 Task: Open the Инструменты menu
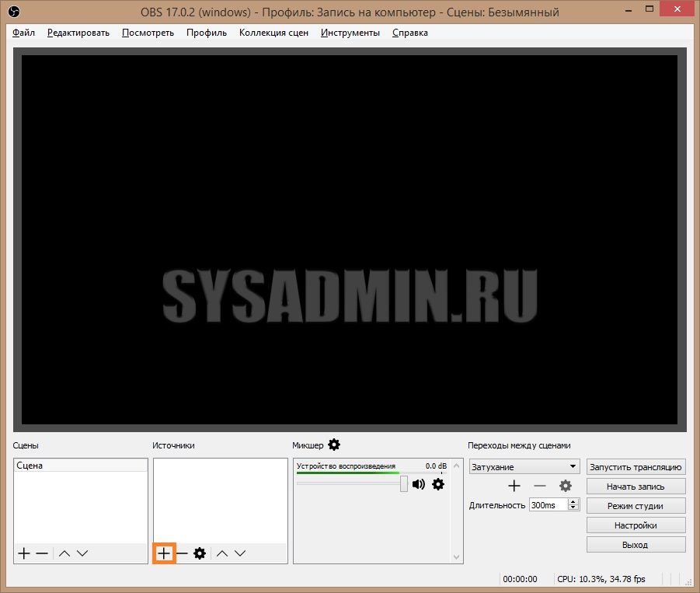350,33
